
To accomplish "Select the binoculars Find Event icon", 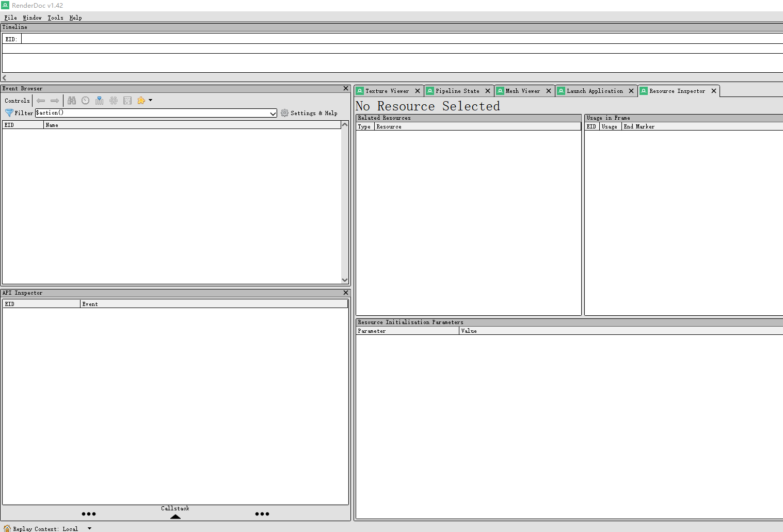I will [72, 101].
